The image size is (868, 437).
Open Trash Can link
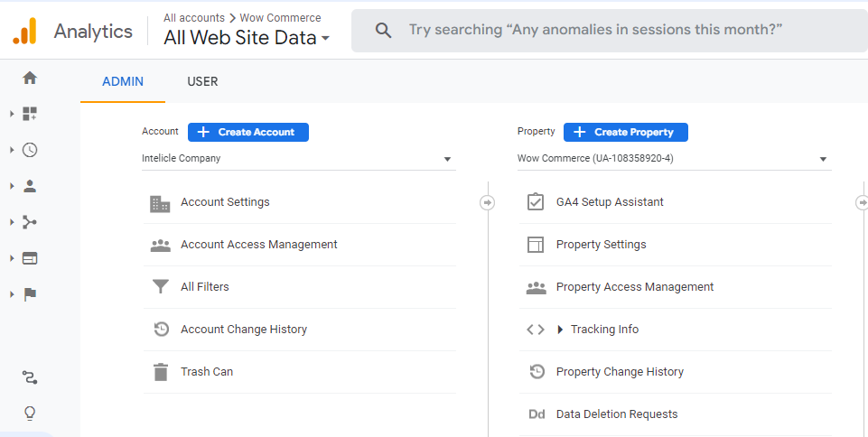207,372
